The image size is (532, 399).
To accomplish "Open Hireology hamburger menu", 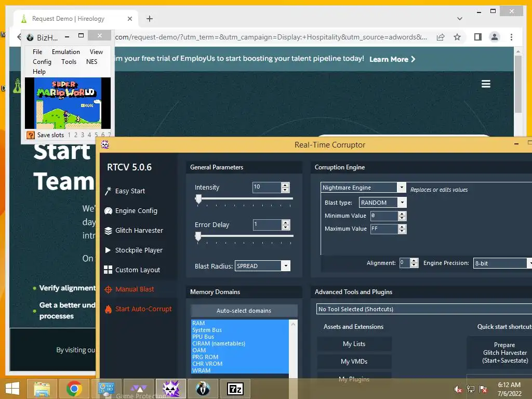I will pyautogui.click(x=486, y=84).
